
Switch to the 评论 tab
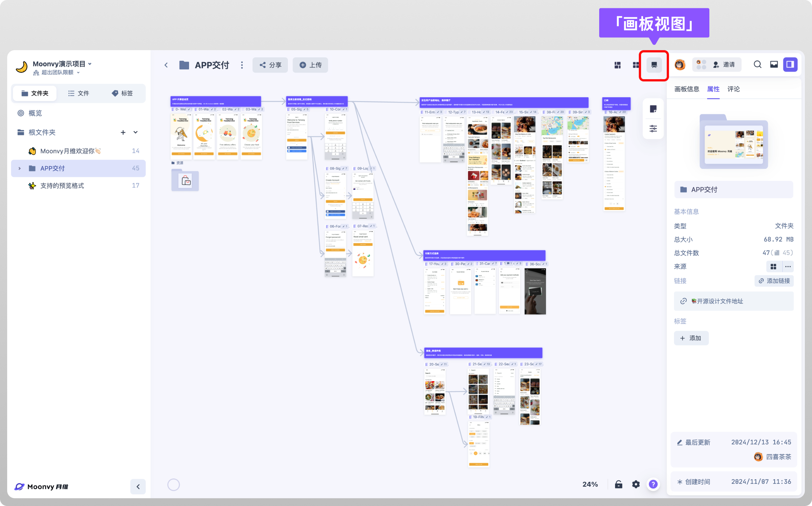pyautogui.click(x=733, y=89)
